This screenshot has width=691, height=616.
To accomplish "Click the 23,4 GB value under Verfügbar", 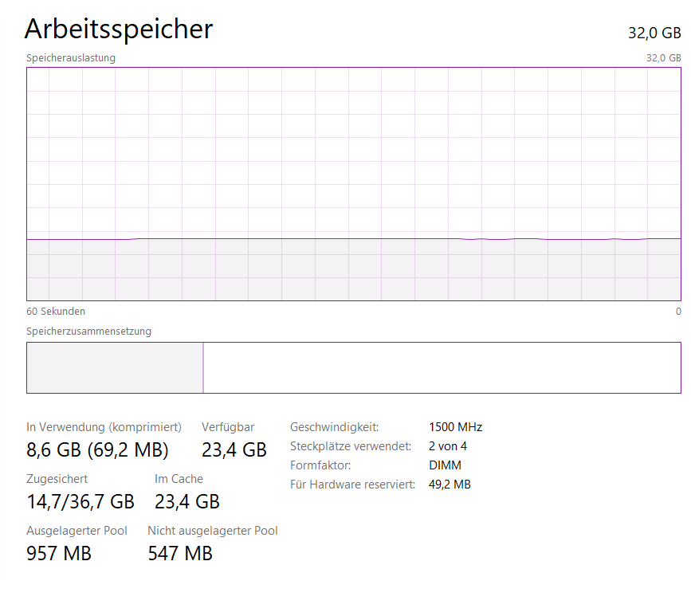I will [x=234, y=450].
